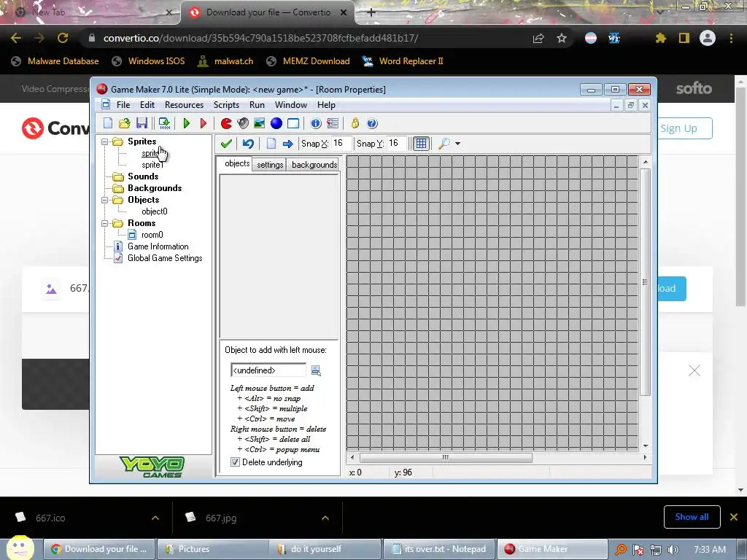This screenshot has height=560, width=747.
Task: Edit the Snap Y value field
Action: pos(396,144)
